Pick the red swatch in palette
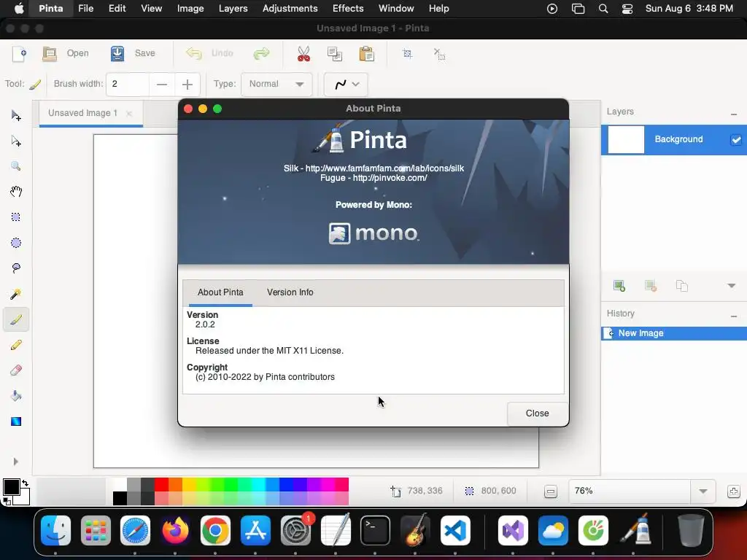Image resolution: width=747 pixels, height=560 pixels. click(161, 484)
